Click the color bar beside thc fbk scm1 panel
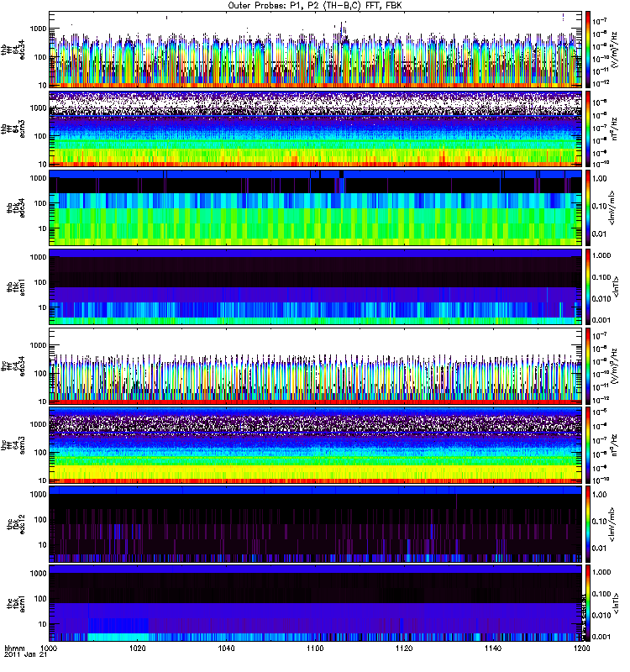The height and width of the screenshot is (672, 630). coord(588,603)
